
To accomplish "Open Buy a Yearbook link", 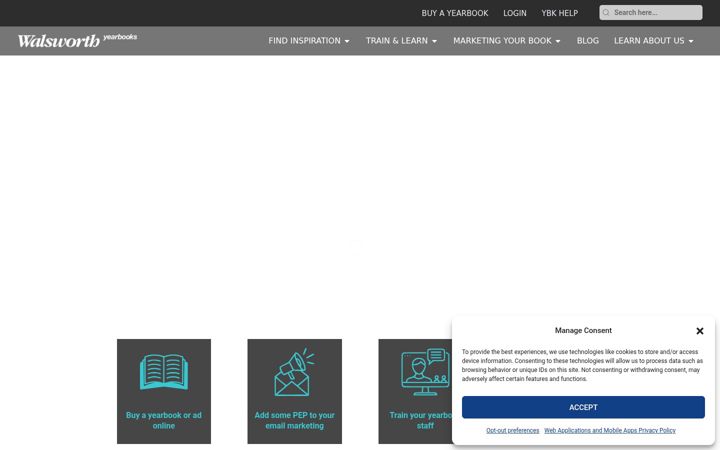I will [455, 13].
